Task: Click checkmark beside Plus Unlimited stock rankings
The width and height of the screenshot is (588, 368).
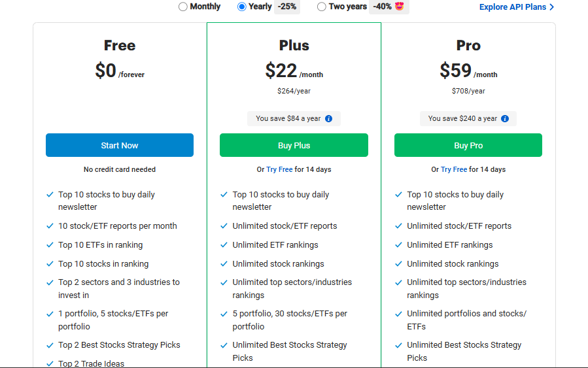Action: (x=224, y=263)
